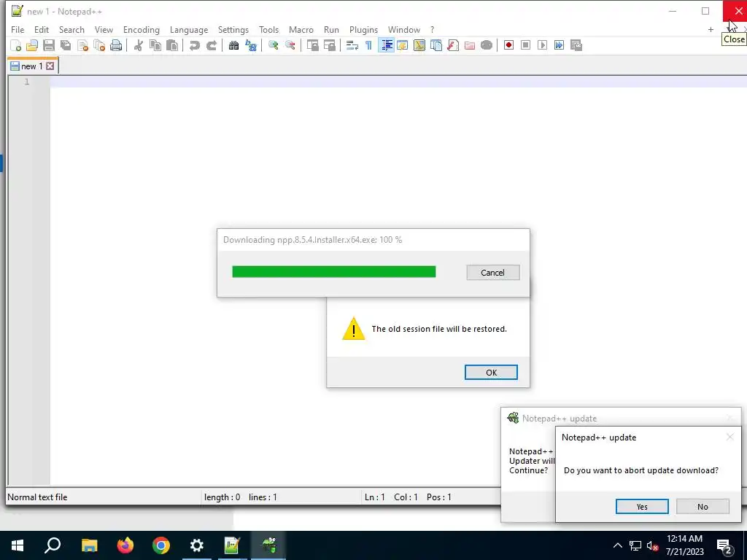Toggle synchronized vertical scrolling icon

(312, 45)
